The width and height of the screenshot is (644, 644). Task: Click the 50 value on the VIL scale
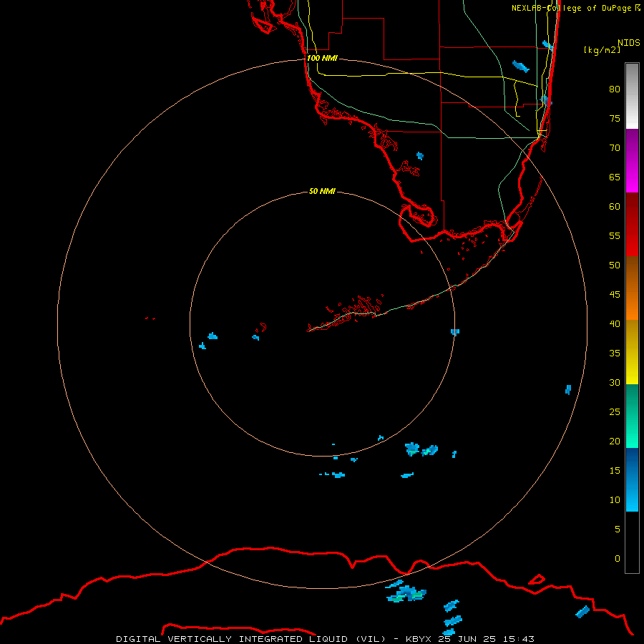[615, 265]
